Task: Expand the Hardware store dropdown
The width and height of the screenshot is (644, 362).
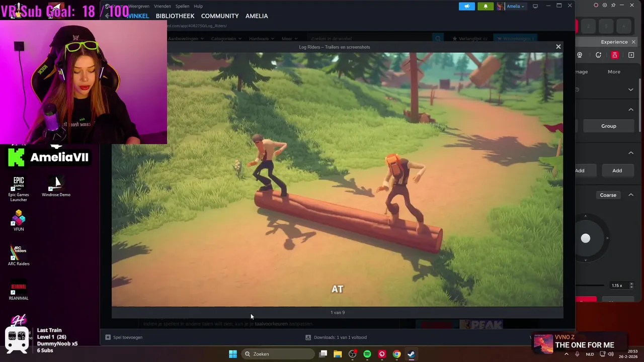Action: [x=262, y=39]
